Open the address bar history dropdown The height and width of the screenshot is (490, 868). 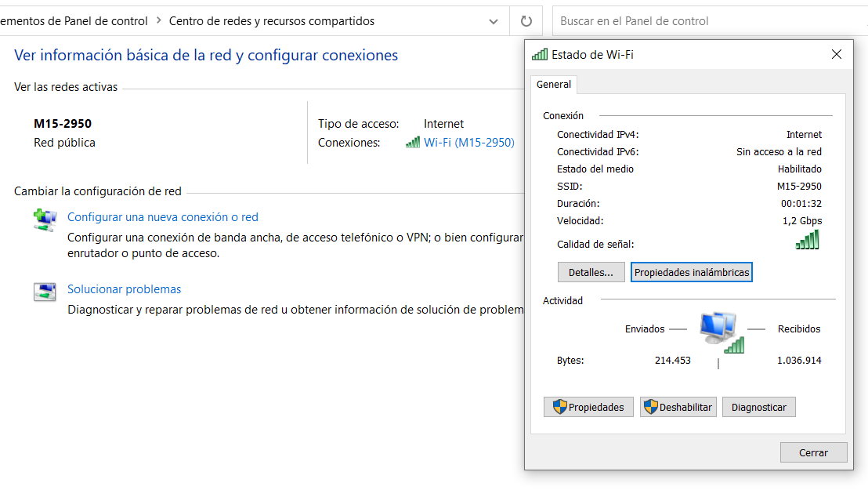[494, 21]
